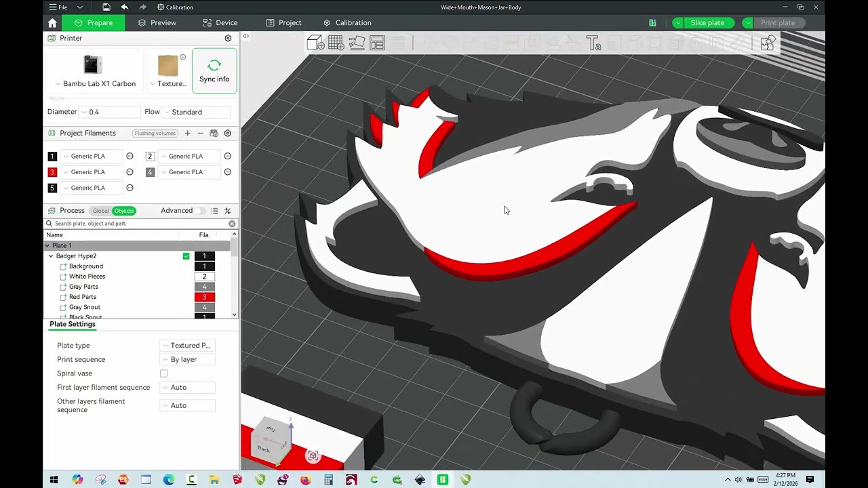This screenshot has width=868, height=488.
Task: Clear the search with the X icon
Action: [x=232, y=224]
